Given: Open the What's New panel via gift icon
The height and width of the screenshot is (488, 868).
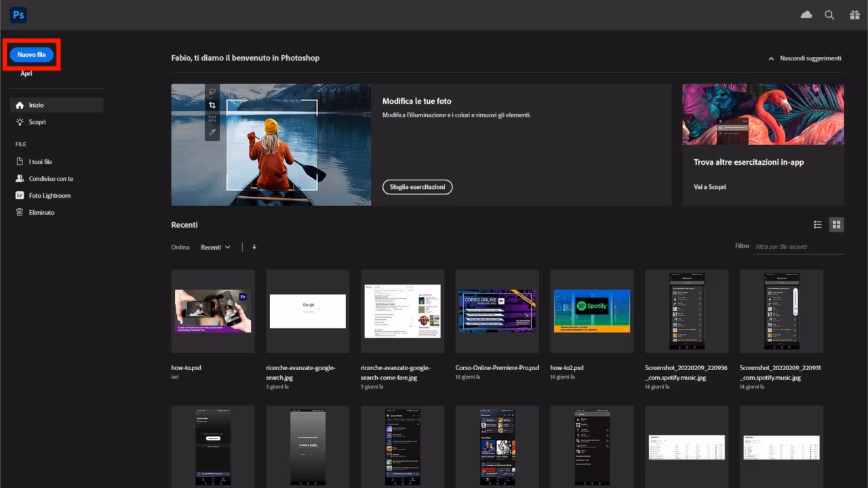Looking at the screenshot, I should (854, 14).
